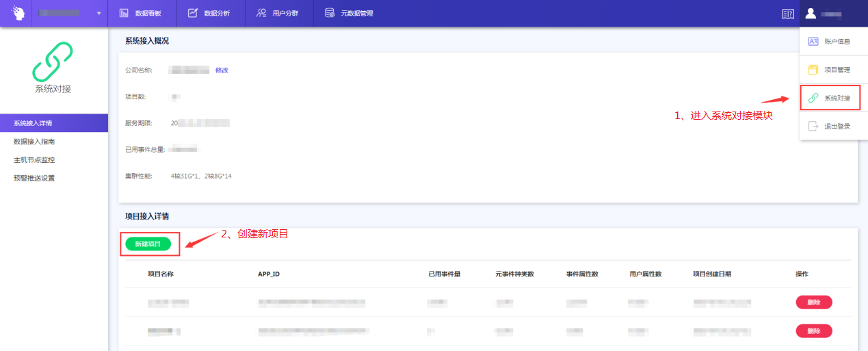Choose 系统对接 in the user menu
Screen dimensions: 868x351
(830, 98)
